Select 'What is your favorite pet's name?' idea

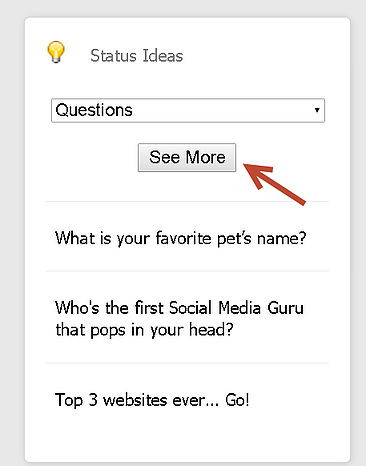coord(180,238)
